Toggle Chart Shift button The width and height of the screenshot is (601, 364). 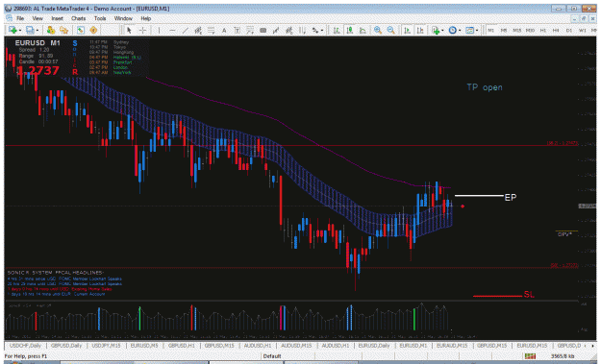tap(420, 30)
